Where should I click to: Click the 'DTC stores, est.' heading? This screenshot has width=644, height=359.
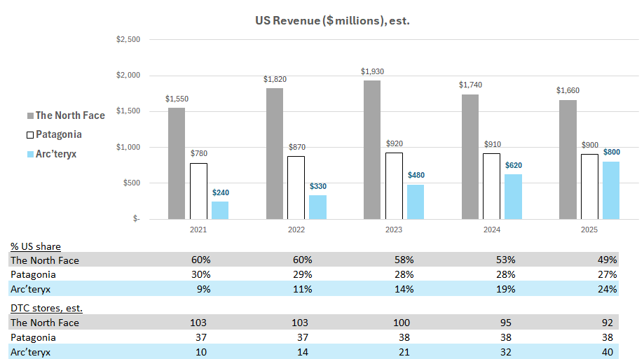[x=46, y=308]
